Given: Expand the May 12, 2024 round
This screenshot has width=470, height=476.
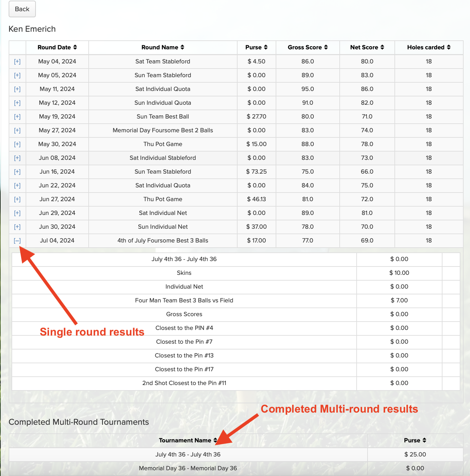Looking at the screenshot, I should pos(17,103).
